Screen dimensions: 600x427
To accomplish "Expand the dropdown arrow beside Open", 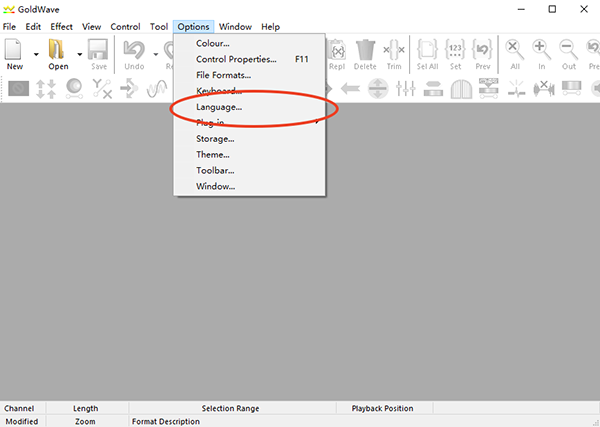I will click(80, 54).
